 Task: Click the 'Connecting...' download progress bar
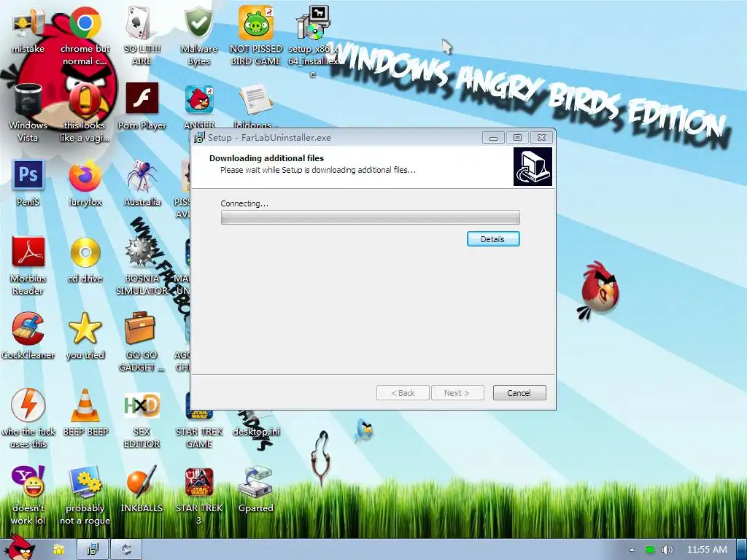pyautogui.click(x=370, y=217)
